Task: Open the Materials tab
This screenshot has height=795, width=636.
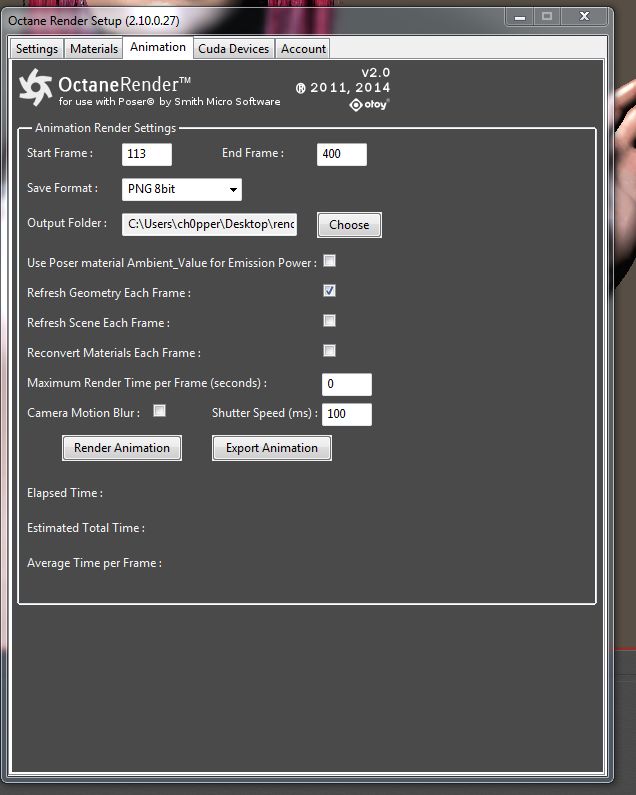Action: (94, 49)
